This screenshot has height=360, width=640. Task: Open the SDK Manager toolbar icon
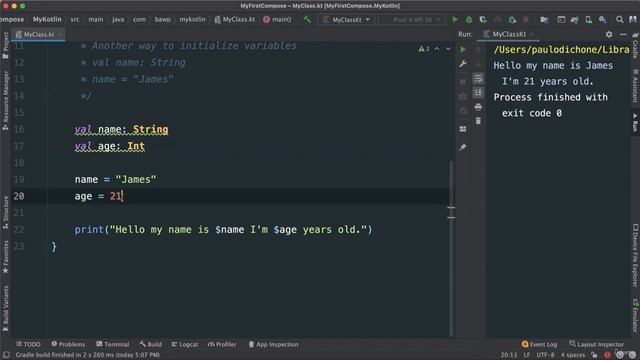[602, 19]
